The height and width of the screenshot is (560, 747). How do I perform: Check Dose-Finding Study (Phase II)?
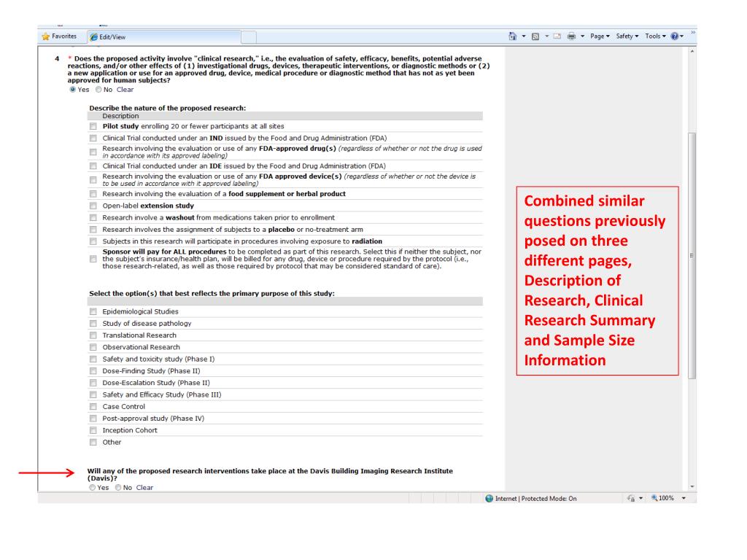[x=93, y=371]
